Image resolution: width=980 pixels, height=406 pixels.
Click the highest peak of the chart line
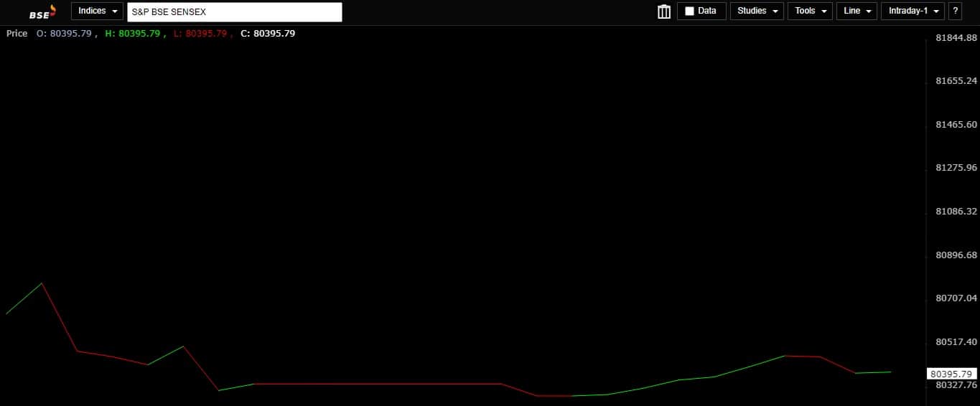pos(42,283)
